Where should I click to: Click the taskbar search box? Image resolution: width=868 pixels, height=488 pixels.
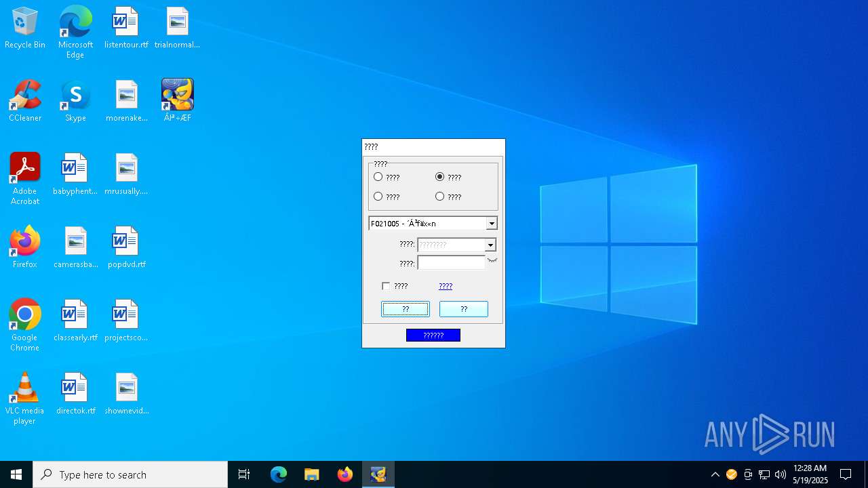pyautogui.click(x=130, y=474)
